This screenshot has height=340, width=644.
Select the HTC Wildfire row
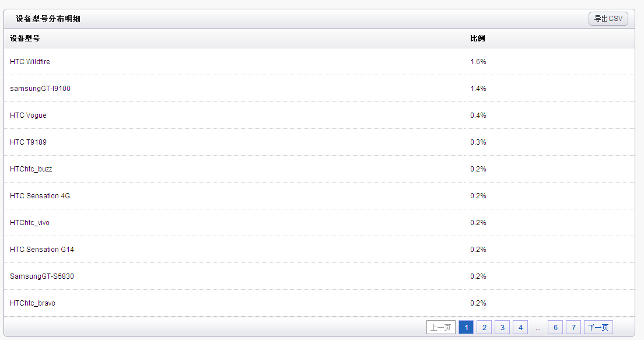click(x=319, y=62)
